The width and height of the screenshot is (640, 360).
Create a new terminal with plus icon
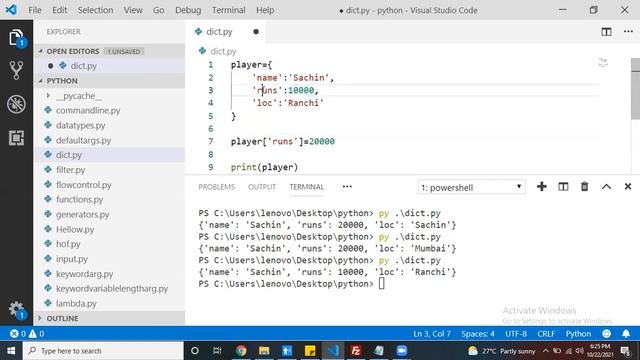click(x=542, y=187)
